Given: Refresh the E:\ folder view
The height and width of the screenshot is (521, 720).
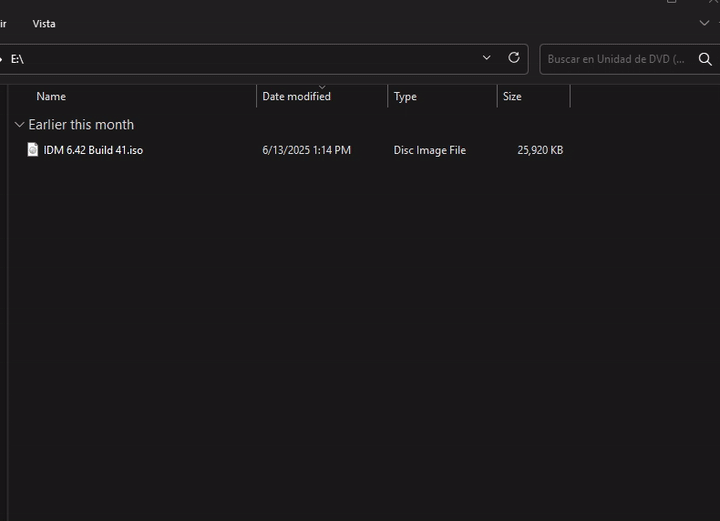Looking at the screenshot, I should (514, 58).
